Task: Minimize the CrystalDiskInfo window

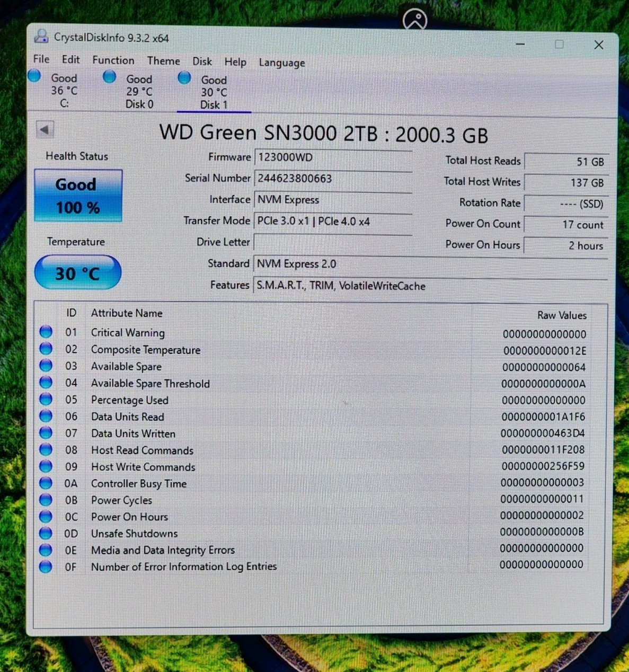Action: [x=520, y=44]
